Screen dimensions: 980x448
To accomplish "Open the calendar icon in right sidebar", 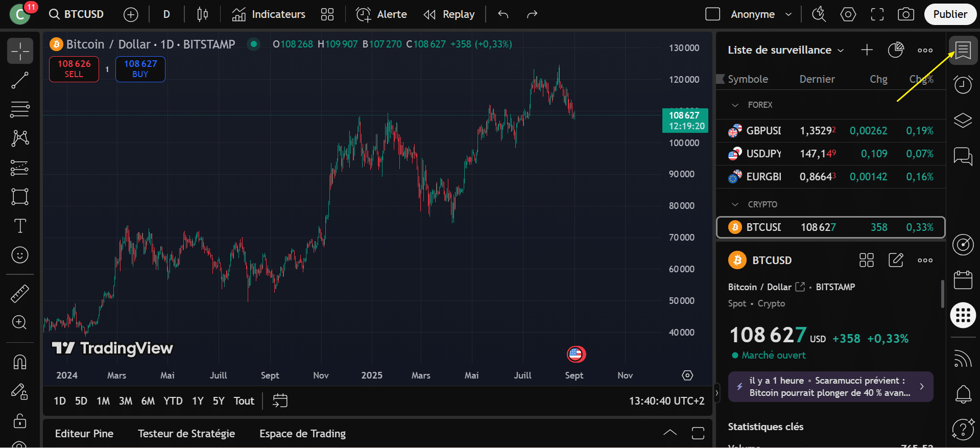I will tap(963, 280).
